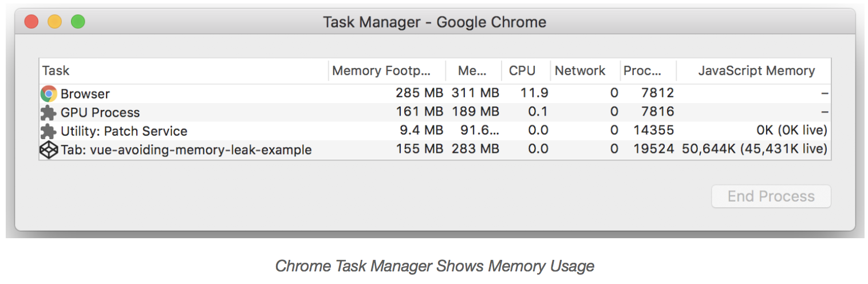Screen dimensions: 868x284
Task: Click the puzzle icon beside GPU Process
Action: point(49,112)
